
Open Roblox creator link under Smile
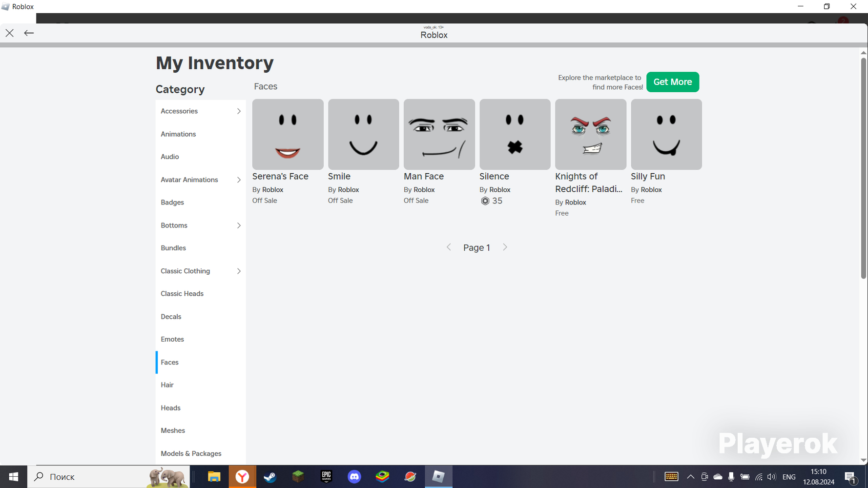coord(349,190)
